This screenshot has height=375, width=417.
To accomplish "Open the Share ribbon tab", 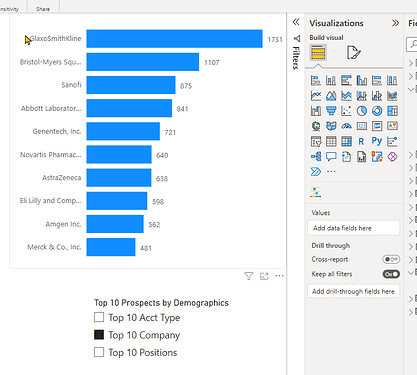I will (43, 9).
